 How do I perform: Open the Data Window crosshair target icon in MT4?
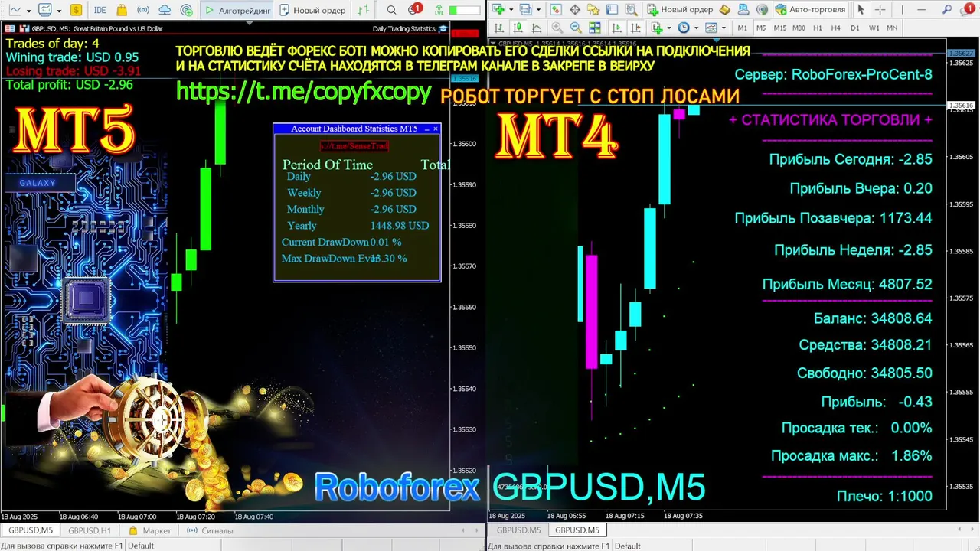pos(575,10)
